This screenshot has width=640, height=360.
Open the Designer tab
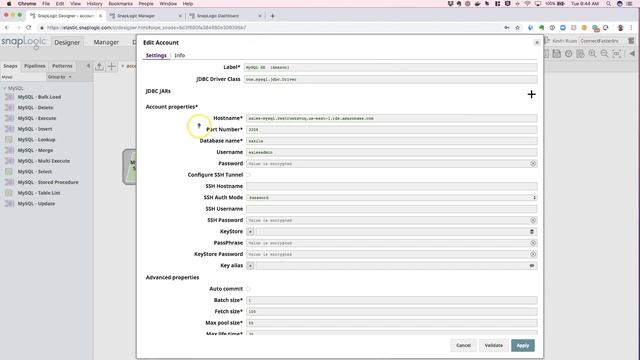[x=67, y=42]
